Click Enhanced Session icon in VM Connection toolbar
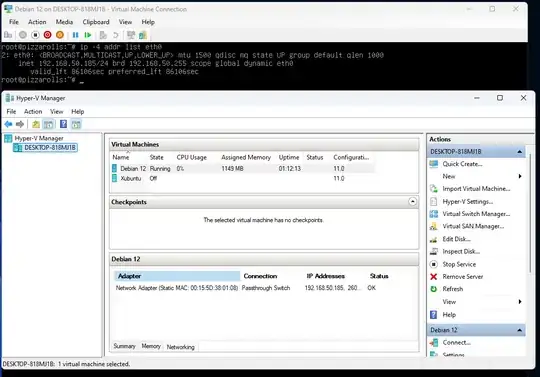 [x=131, y=35]
